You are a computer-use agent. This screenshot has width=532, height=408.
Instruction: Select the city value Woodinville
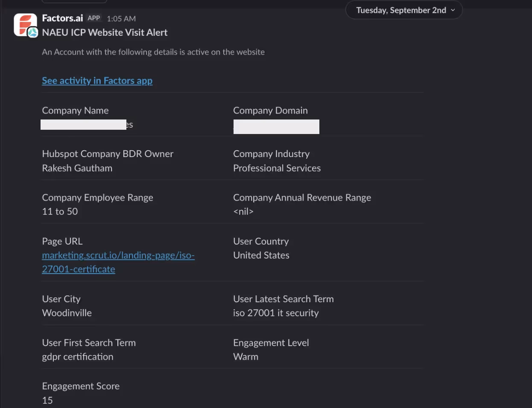(x=67, y=313)
